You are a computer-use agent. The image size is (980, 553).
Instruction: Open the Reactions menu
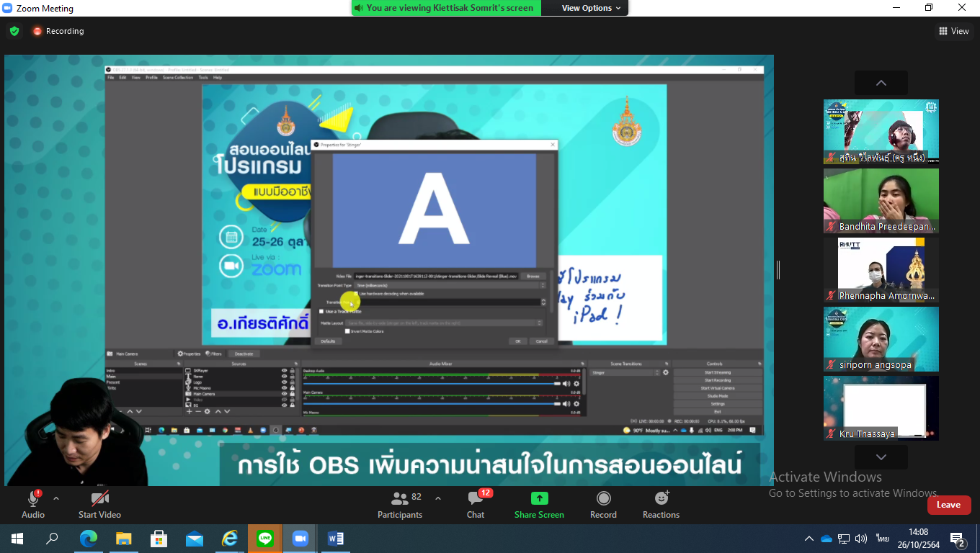661,505
